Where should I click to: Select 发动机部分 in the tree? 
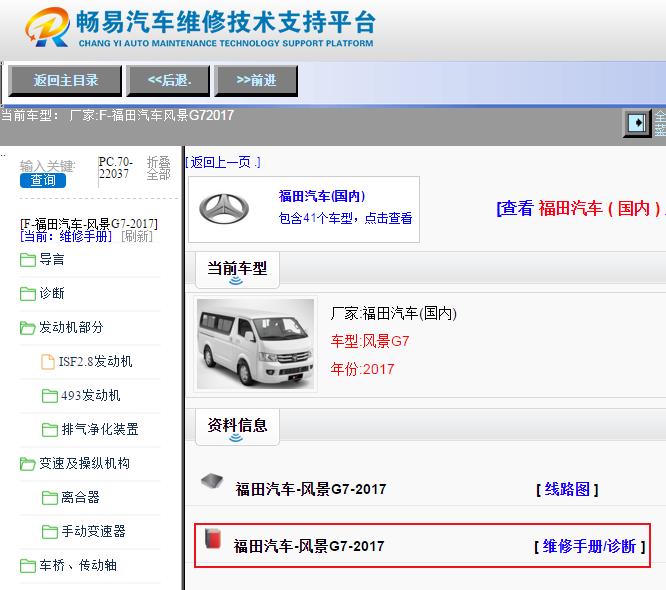(x=71, y=327)
